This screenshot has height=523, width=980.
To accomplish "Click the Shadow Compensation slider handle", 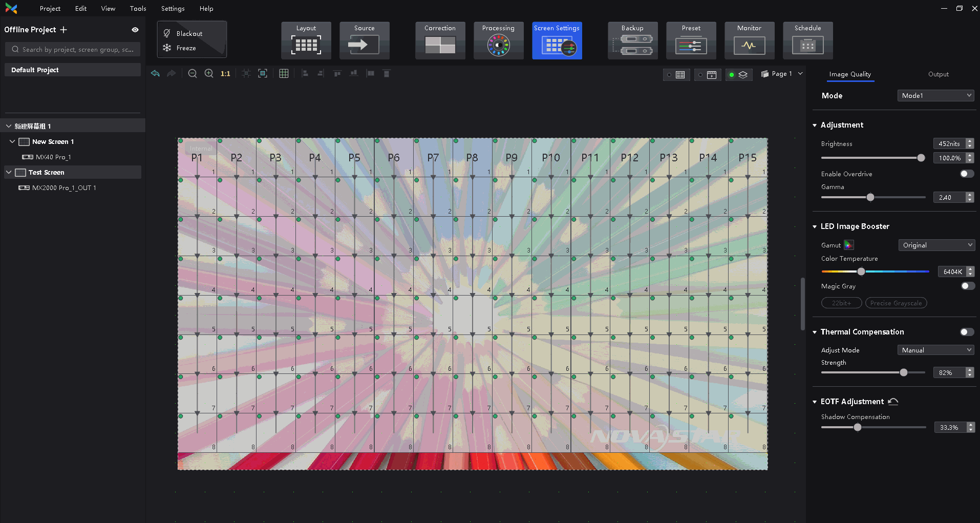I will point(858,427).
